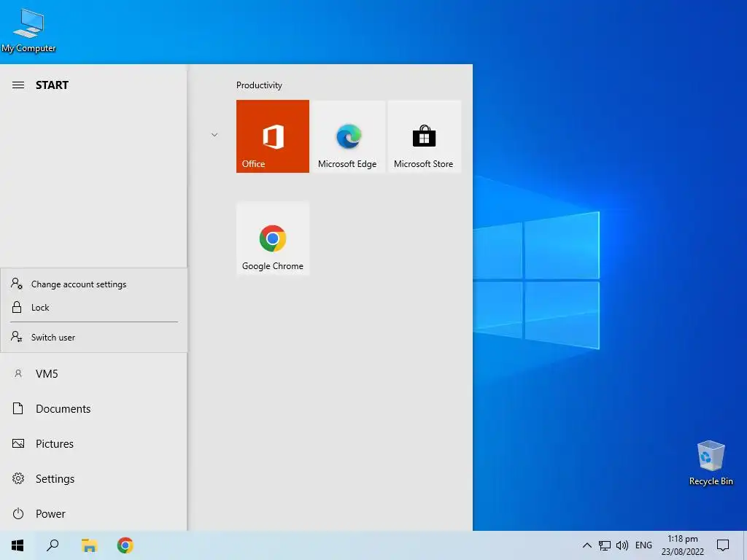The height and width of the screenshot is (560, 747).
Task: Select Change account settings
Action: pos(94,284)
